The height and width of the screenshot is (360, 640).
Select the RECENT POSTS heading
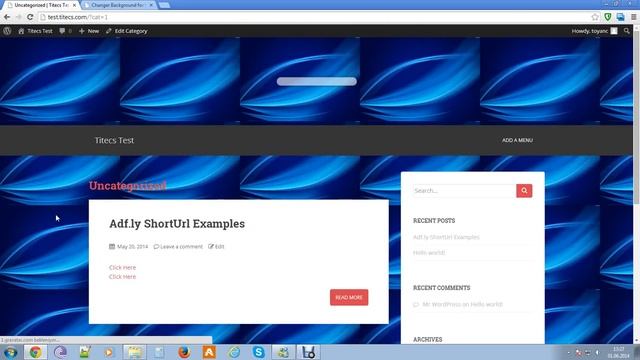click(434, 221)
